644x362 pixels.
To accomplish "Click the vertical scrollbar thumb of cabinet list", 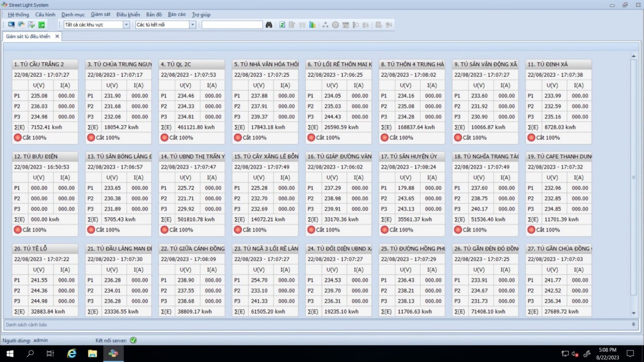I will click(x=633, y=177).
